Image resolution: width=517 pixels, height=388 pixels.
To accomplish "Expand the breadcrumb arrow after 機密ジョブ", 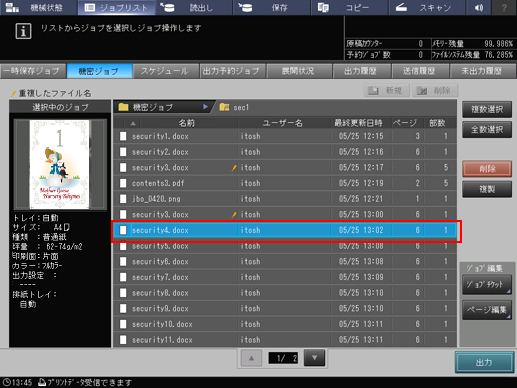I will click(x=205, y=107).
